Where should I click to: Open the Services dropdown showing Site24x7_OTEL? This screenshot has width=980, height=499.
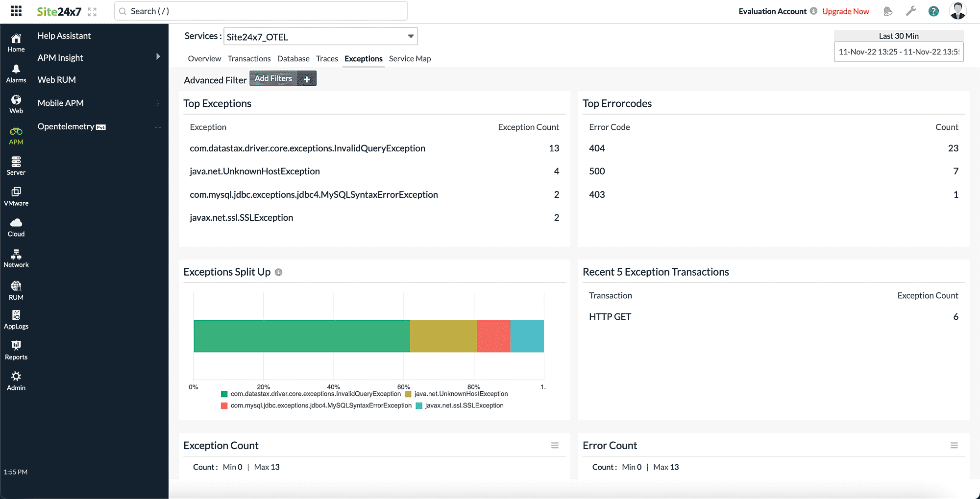[x=320, y=36]
